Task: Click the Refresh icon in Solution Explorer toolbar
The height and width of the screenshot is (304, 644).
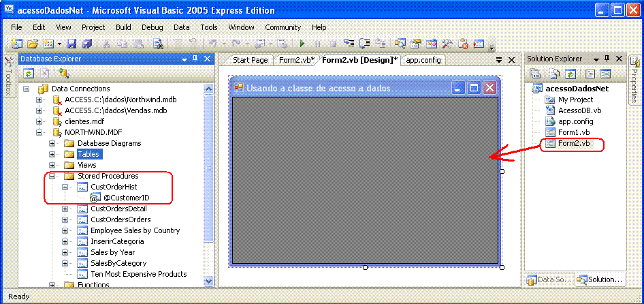Action: coord(570,74)
